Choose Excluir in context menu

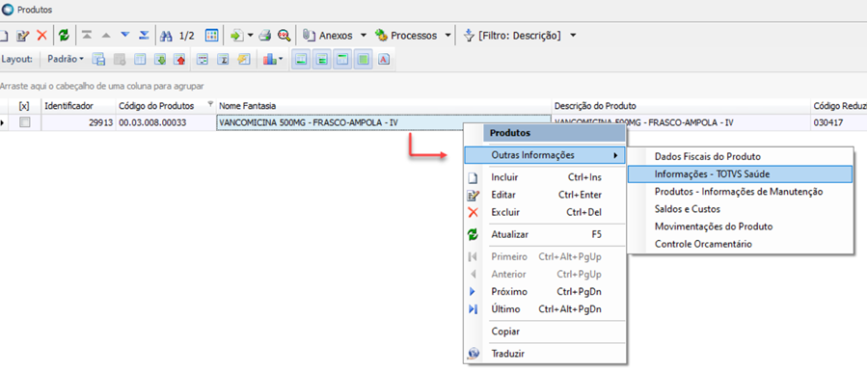(545, 212)
